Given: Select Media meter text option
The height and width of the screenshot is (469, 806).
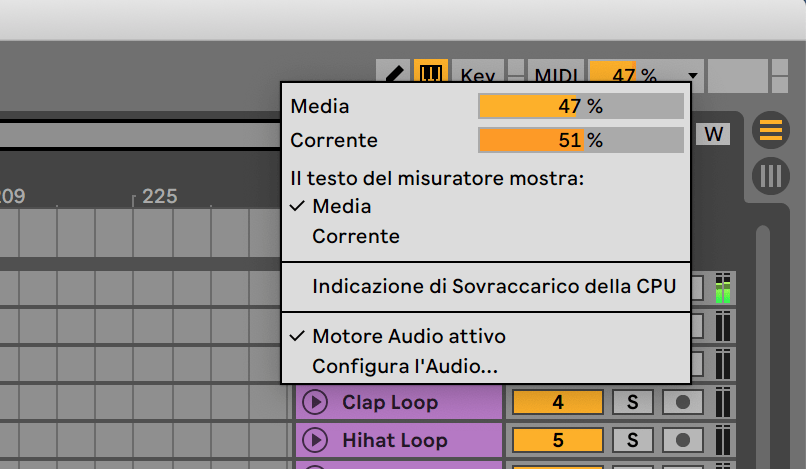Looking at the screenshot, I should 341,207.
